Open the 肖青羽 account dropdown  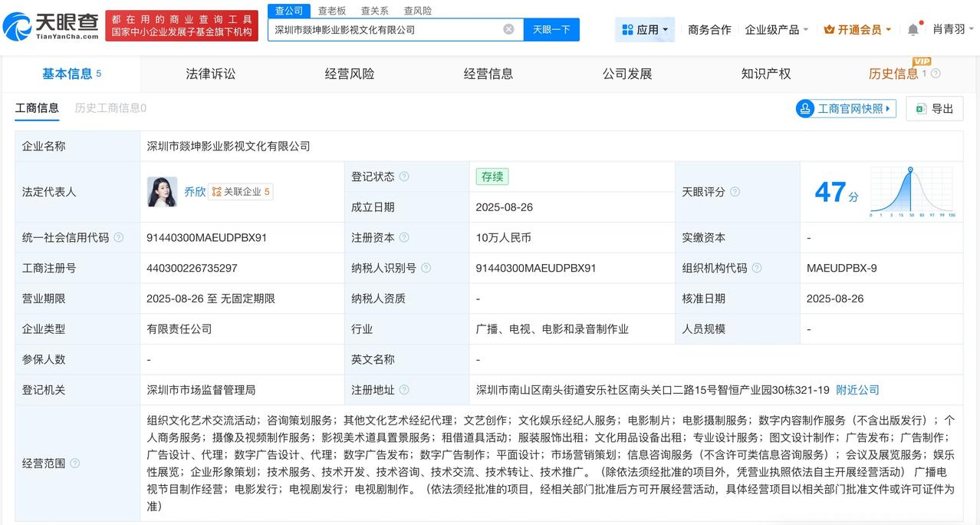pos(953,29)
